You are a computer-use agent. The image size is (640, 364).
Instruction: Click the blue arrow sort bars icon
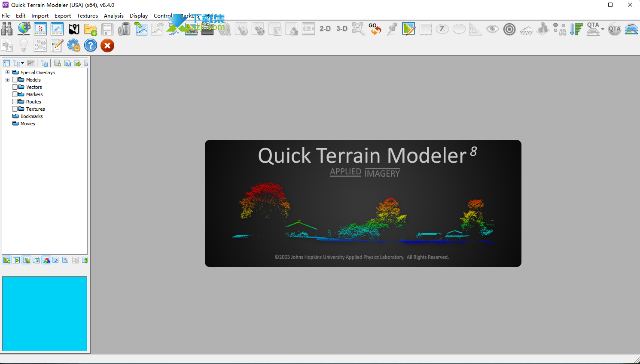[x=576, y=29]
